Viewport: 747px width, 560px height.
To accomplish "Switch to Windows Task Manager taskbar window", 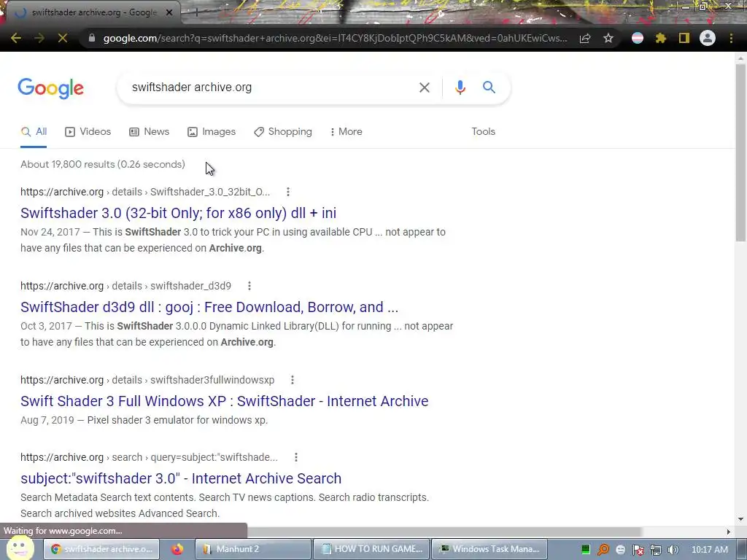I will 489,549.
